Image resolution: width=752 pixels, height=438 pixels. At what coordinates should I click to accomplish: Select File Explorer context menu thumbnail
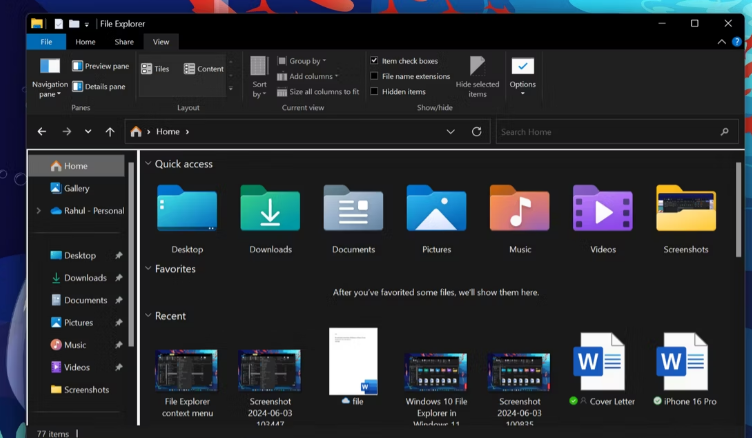click(x=187, y=370)
